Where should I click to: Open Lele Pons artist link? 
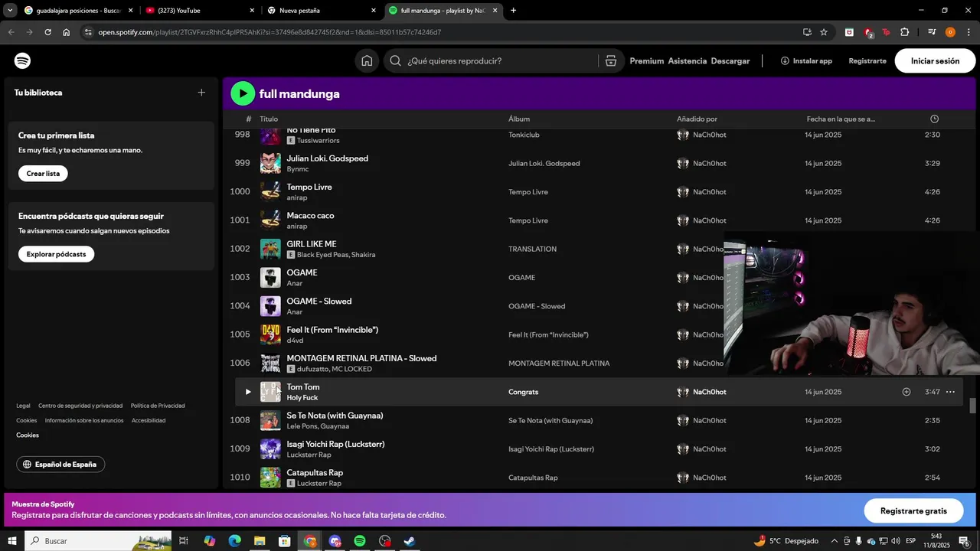click(302, 426)
